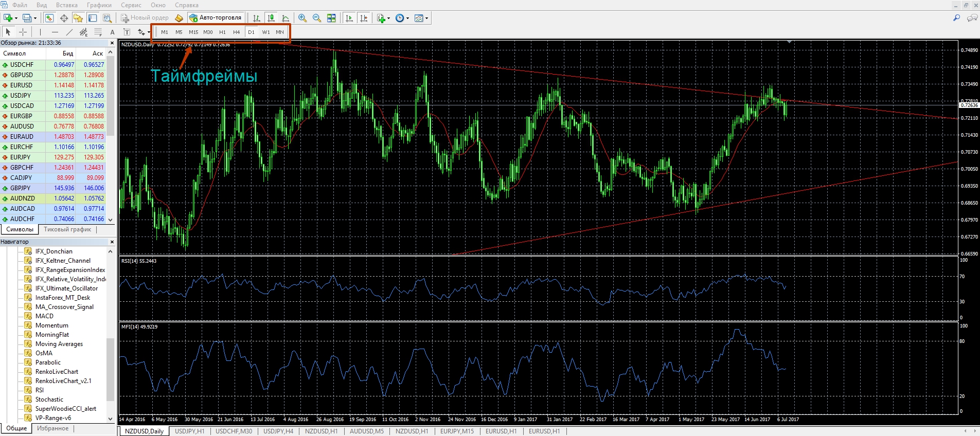Image resolution: width=980 pixels, height=436 pixels.
Task: Open the templates dropdown
Action: click(x=421, y=18)
